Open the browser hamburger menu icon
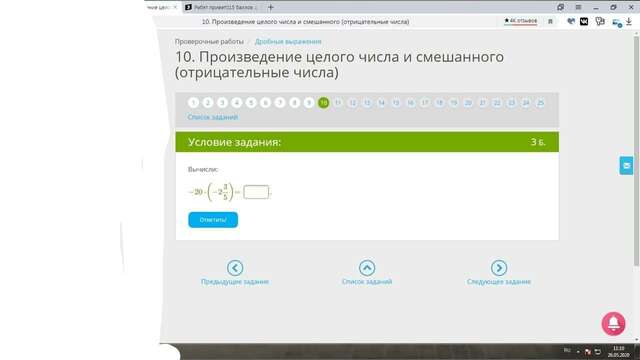This screenshot has height=360, width=640. pyautogui.click(x=578, y=7)
